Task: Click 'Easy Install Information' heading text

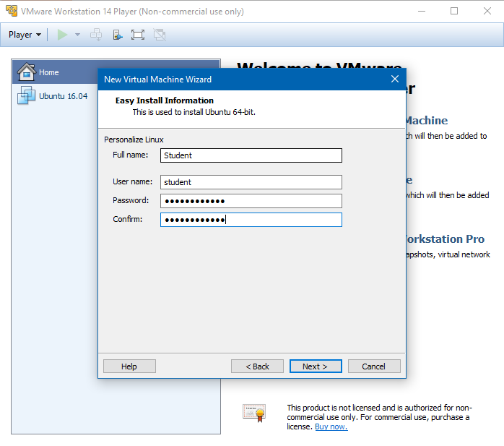Action: 164,100
